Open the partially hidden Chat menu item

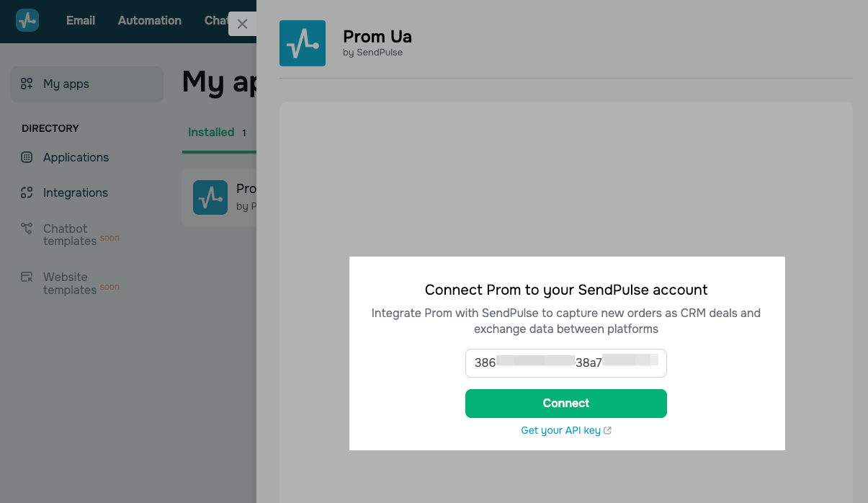coord(215,20)
